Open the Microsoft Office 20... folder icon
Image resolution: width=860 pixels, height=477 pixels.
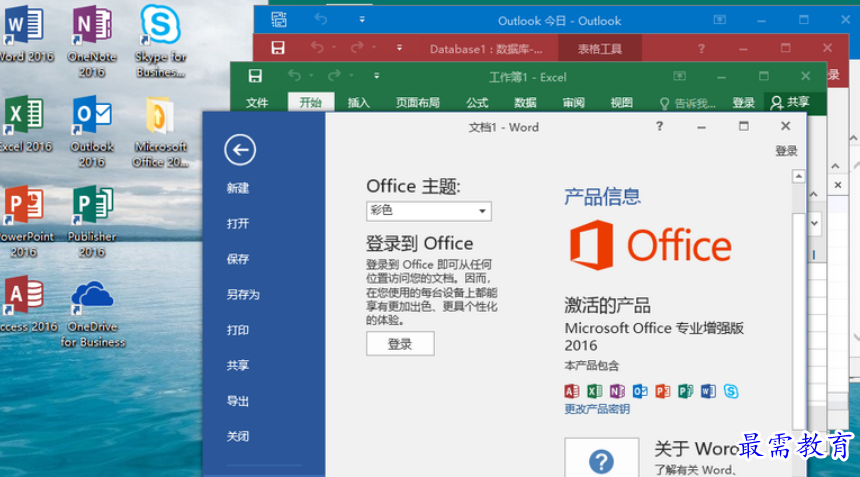(160, 132)
